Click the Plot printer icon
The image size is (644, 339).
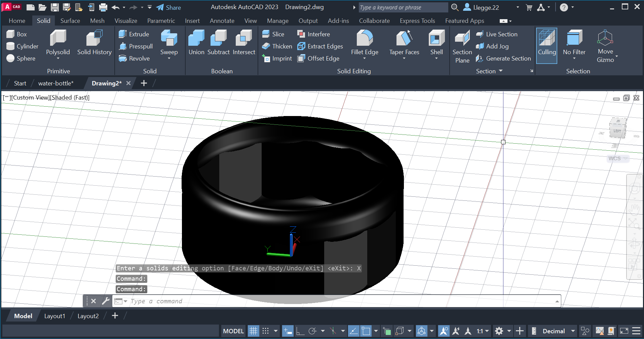point(104,7)
